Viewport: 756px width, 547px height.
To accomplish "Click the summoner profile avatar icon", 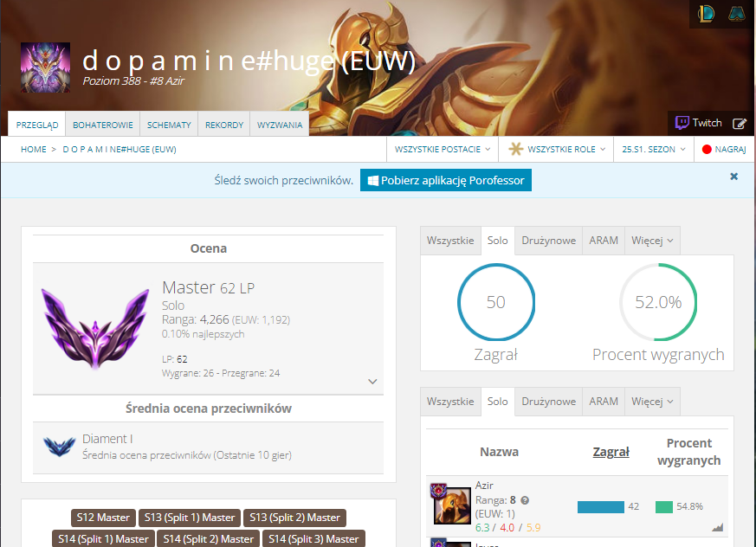I will click(45, 67).
